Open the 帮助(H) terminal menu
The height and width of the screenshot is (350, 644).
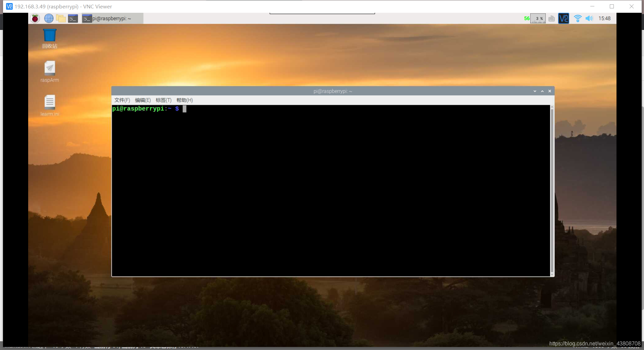[184, 100]
